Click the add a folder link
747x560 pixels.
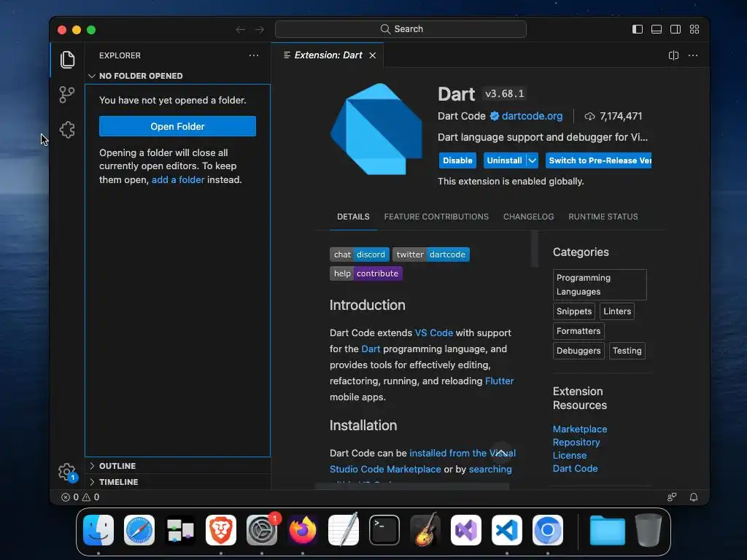178,179
